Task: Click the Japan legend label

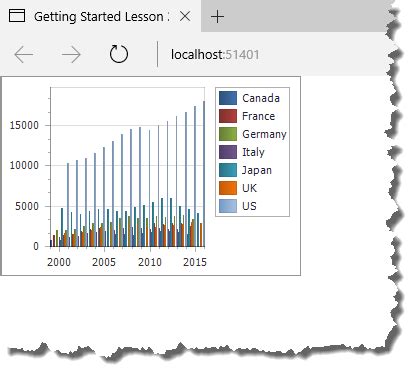Action: [x=257, y=170]
